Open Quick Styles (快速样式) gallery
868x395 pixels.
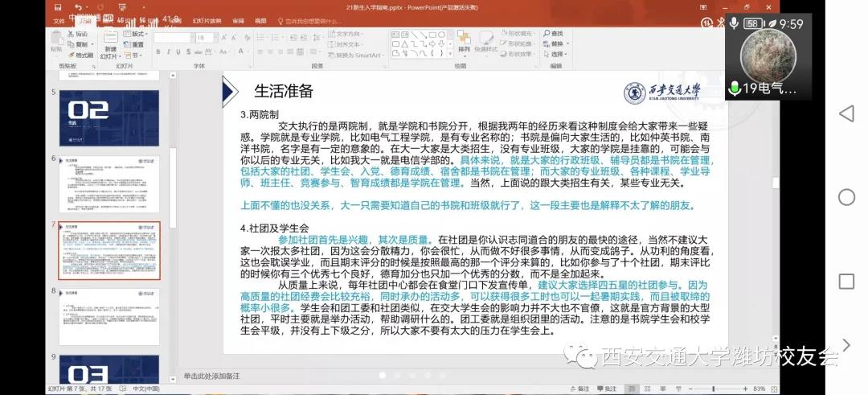click(485, 43)
